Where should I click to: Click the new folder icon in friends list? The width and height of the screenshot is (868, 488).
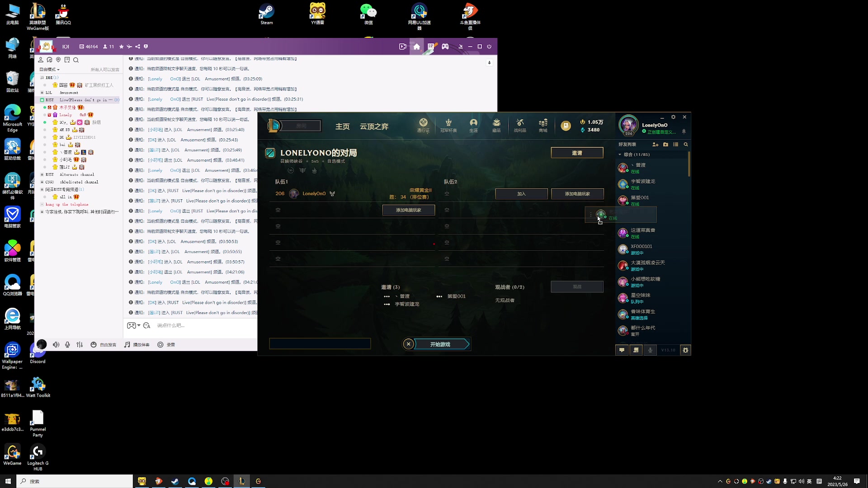[665, 145]
